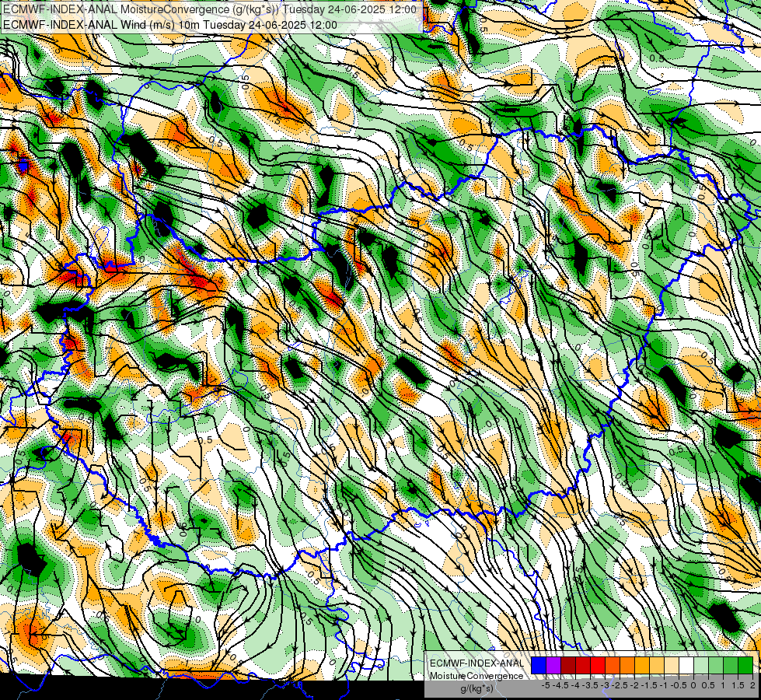
Task: Click the lightest green legend swatch after 0
Action: tap(701, 665)
